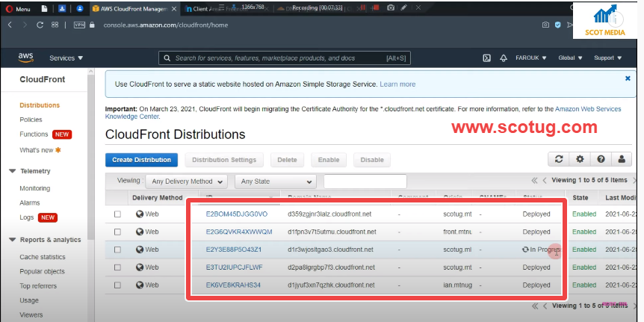Viewport: 644px width, 322px height.
Task: Open the Opera Menu button
Action: [18, 9]
